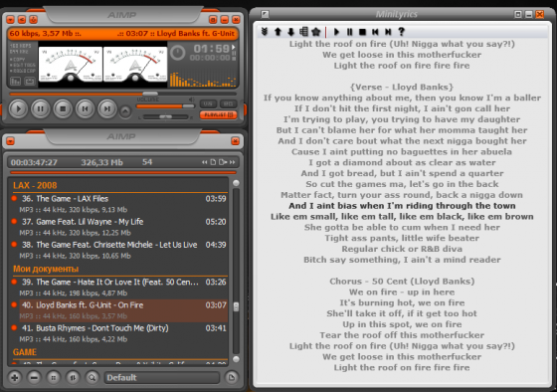
Task: Click the orange track info ticker
Action: click(x=122, y=34)
